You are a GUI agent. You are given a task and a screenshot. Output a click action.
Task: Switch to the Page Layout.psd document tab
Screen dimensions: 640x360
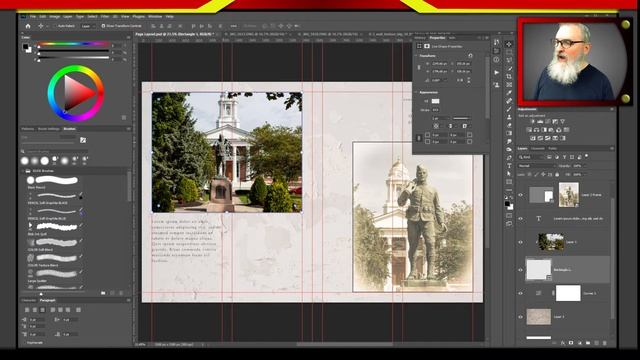pyautogui.click(x=174, y=34)
